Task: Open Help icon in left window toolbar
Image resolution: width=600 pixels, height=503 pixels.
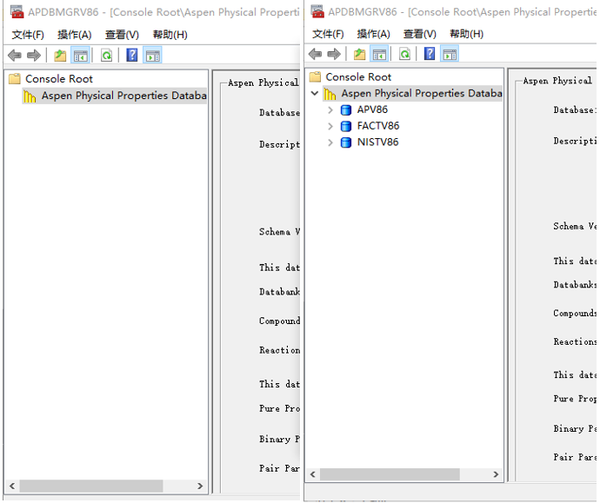Action: point(132,55)
